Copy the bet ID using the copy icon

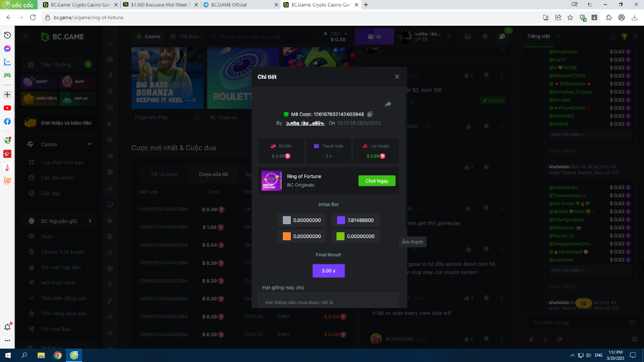(370, 114)
